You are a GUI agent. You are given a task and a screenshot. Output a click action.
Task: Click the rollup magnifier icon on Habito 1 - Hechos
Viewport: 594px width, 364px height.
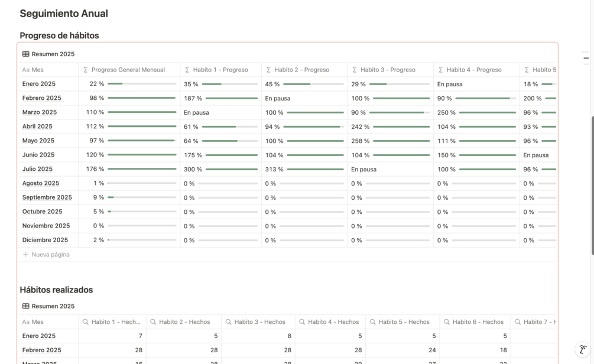point(86,322)
